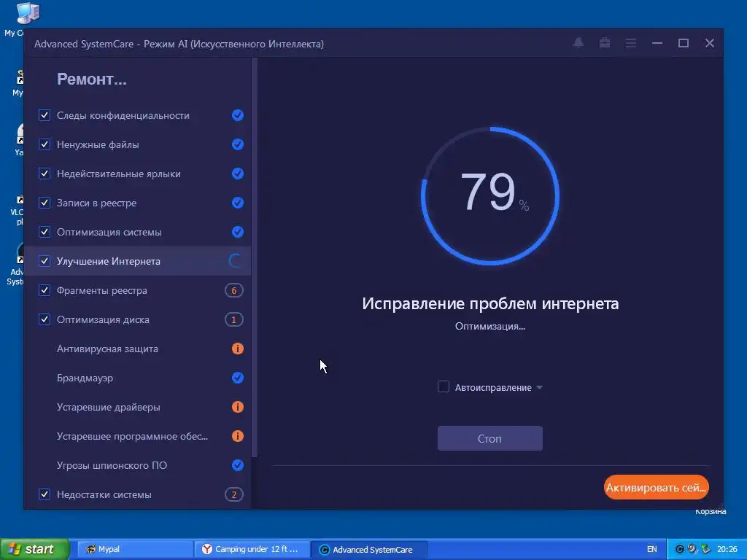Enable the Автоисправление checkbox
Screen dimensions: 747x560
[x=444, y=386]
